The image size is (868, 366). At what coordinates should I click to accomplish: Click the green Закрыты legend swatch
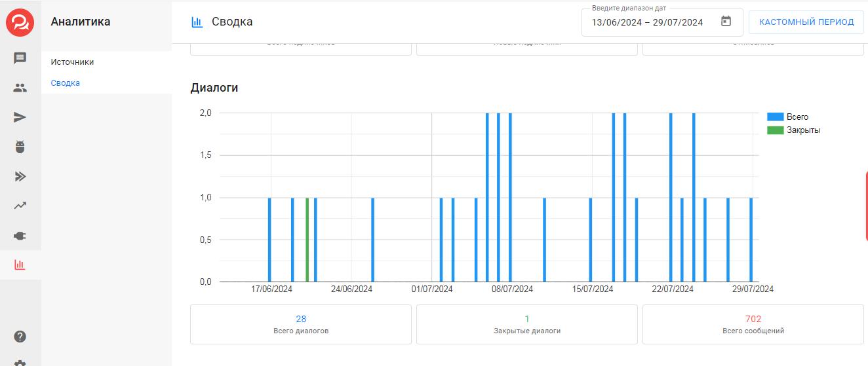pyautogui.click(x=775, y=130)
